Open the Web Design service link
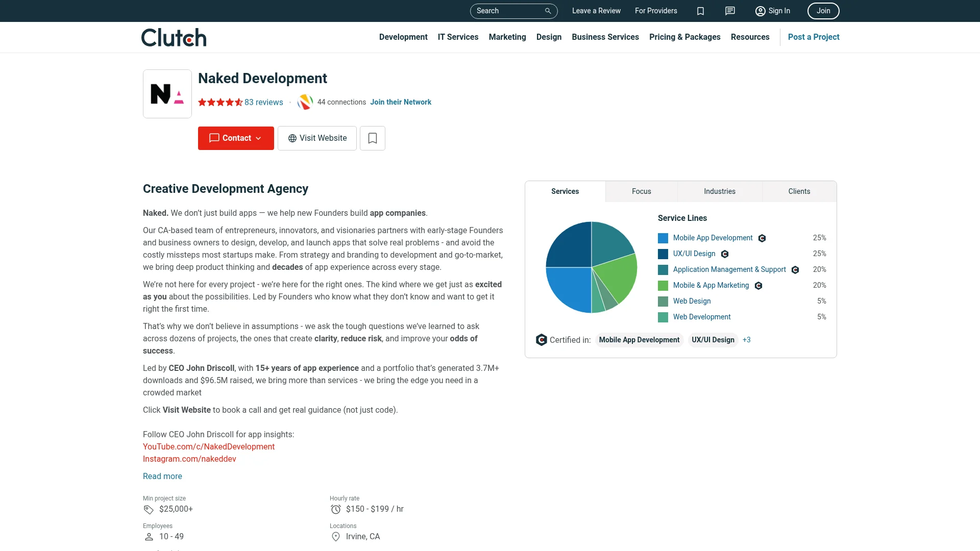The width and height of the screenshot is (980, 551). 692,301
